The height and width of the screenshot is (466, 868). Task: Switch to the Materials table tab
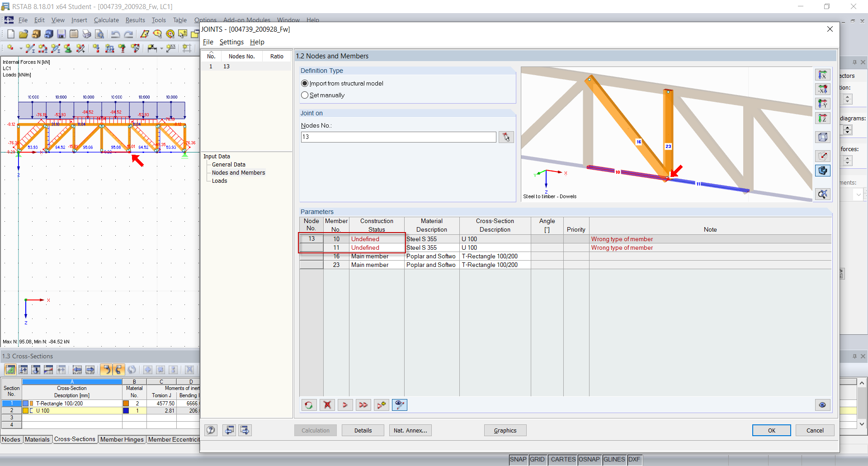coord(37,439)
